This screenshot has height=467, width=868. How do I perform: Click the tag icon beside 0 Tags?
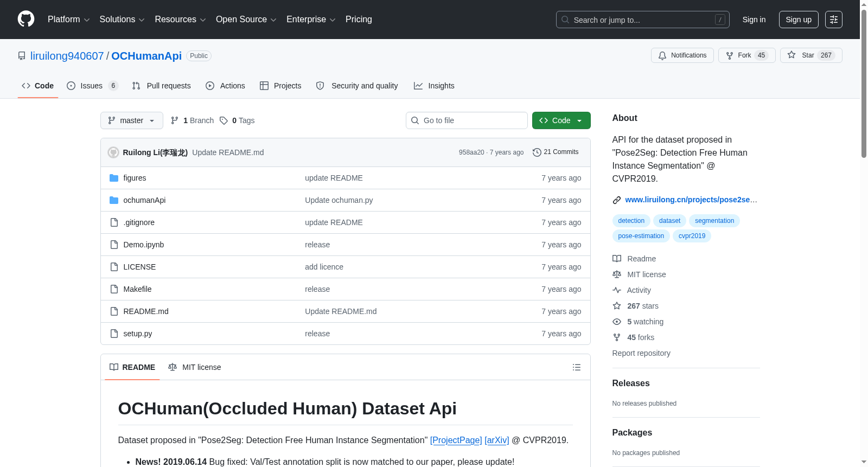pos(224,120)
